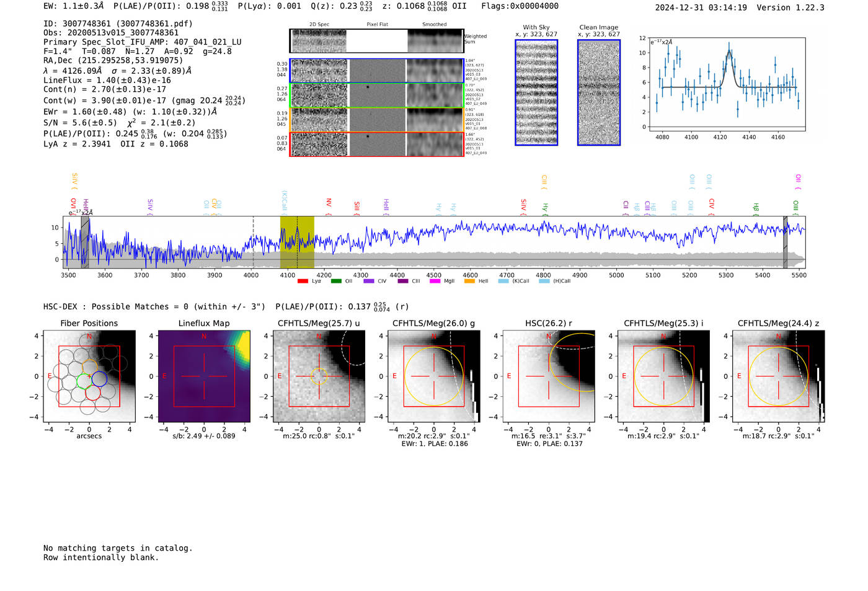Click the Gaussian emission line fit plot
Screen dimensions: 868x591
(727, 84)
